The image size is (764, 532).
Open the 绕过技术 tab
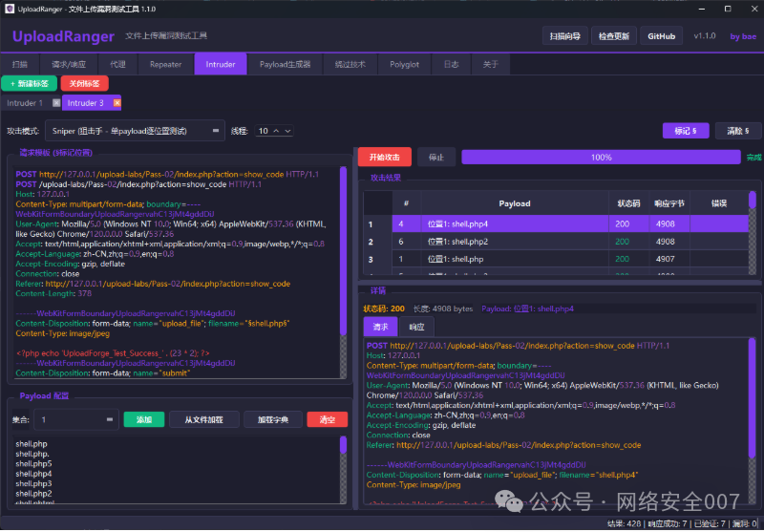click(x=350, y=64)
